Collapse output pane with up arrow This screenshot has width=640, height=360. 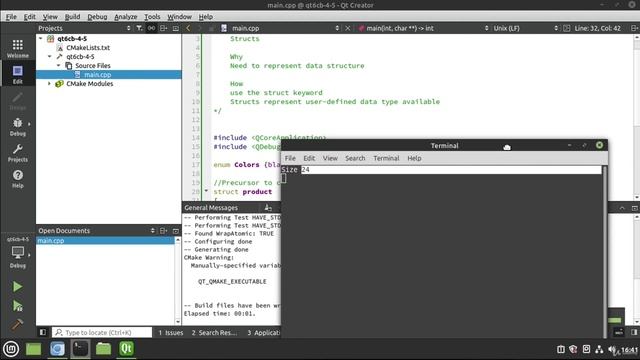(x=622, y=208)
